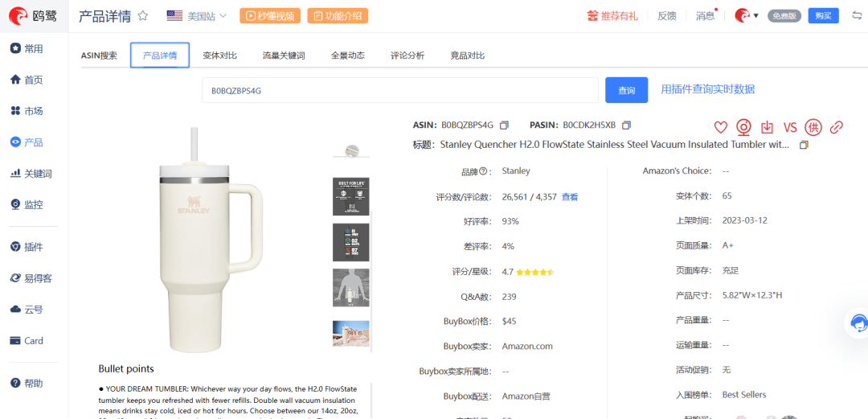Switch to the 流量关键词 tab
The image size is (868, 419).
click(284, 55)
